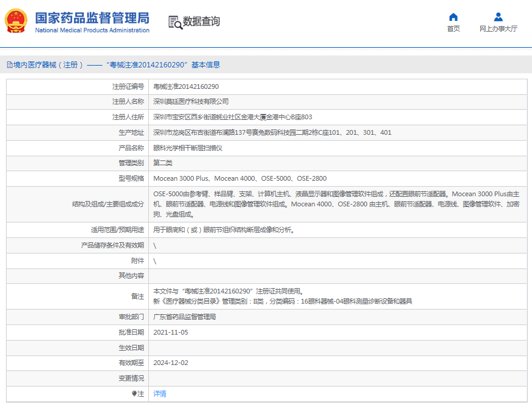Go to 网上办事大厅 label
This screenshot has height=405, width=532.
pyautogui.click(x=499, y=29)
